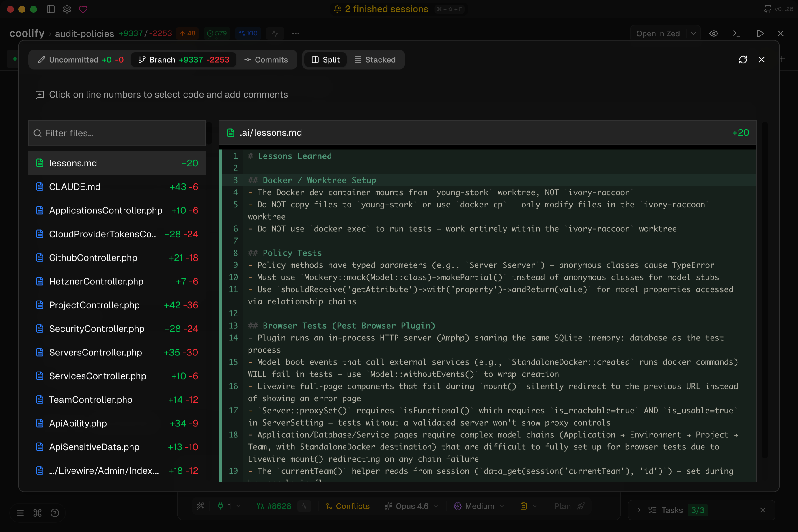Click the run/play icon in the top toolbar
This screenshot has width=798, height=532.
coord(760,33)
